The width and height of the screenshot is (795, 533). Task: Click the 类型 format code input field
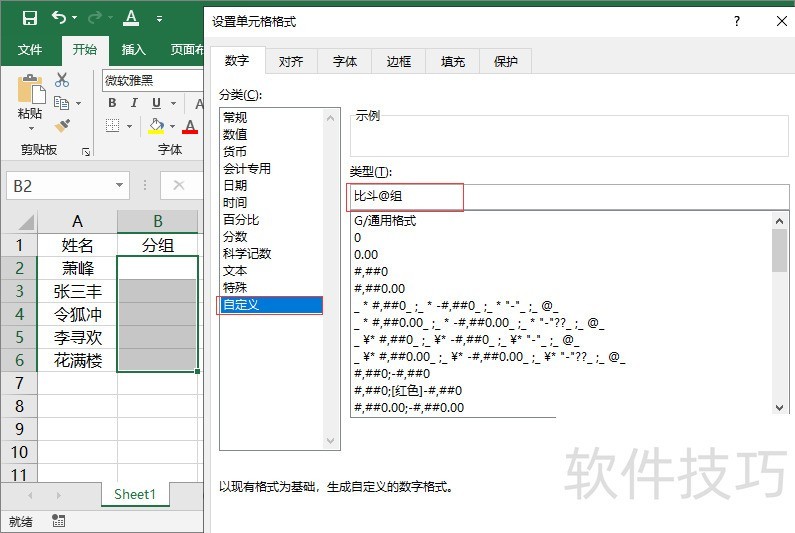tap(570, 196)
